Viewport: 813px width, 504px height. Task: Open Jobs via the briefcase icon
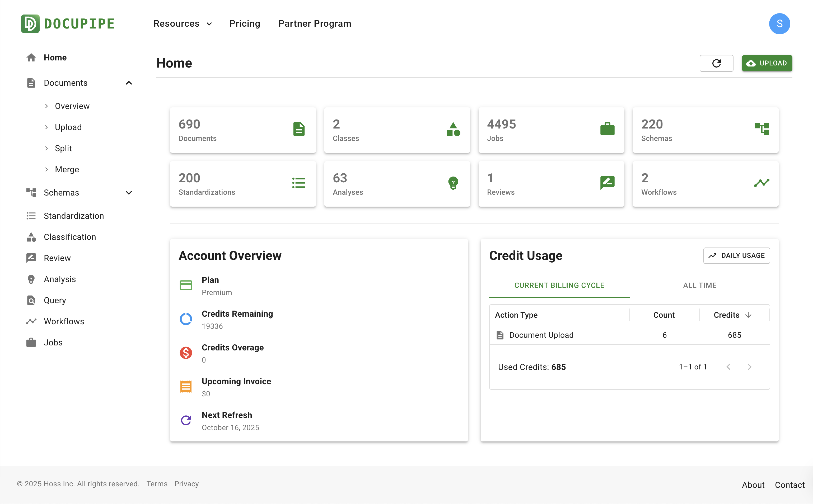(x=31, y=342)
